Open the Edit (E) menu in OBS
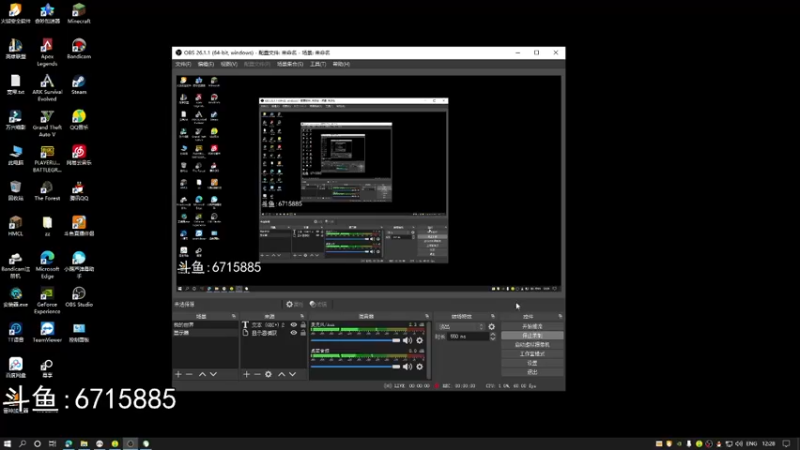This screenshot has height=450, width=800. (206, 64)
